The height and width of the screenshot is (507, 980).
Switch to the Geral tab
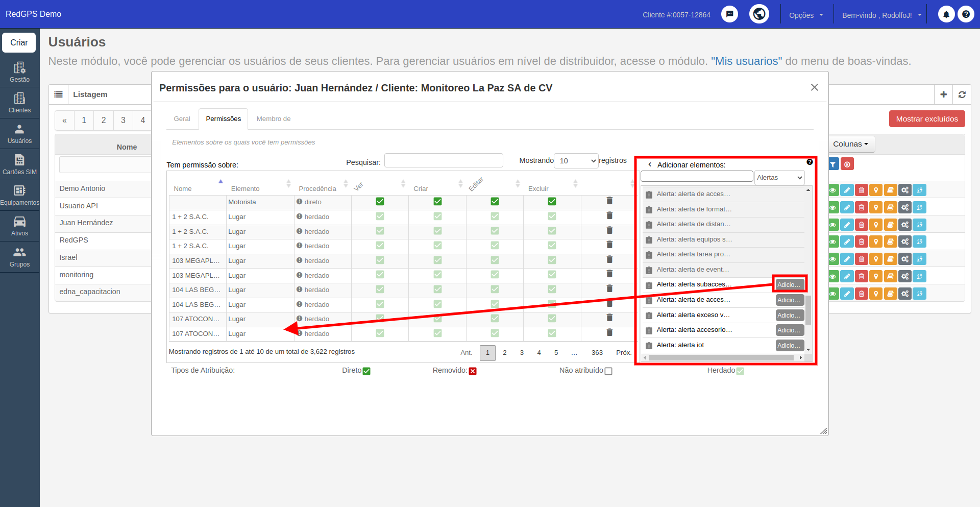(x=182, y=118)
